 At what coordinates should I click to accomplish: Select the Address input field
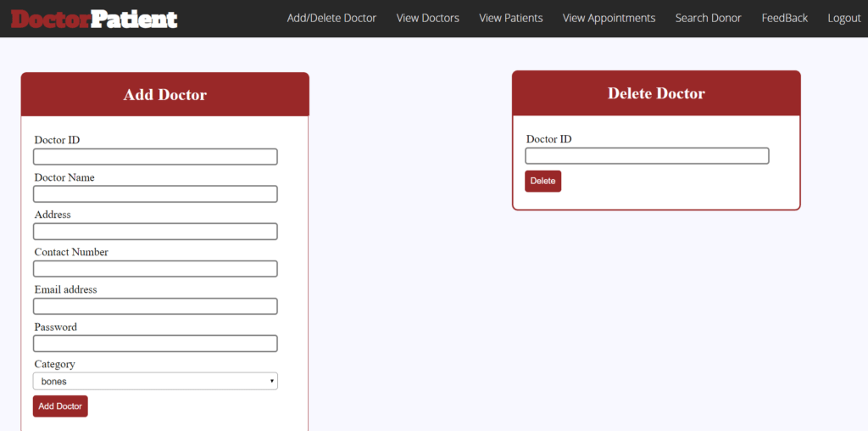coord(155,232)
